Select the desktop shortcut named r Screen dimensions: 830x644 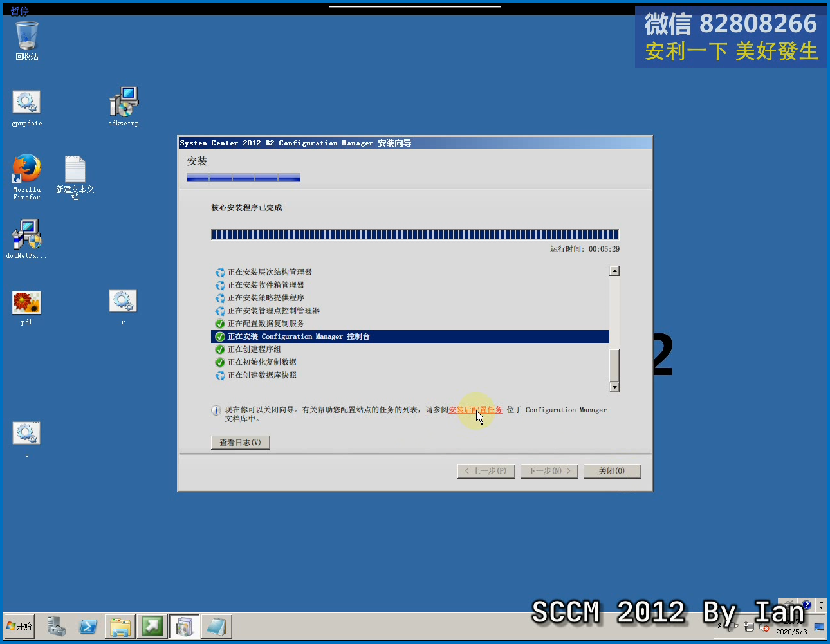coord(123,306)
